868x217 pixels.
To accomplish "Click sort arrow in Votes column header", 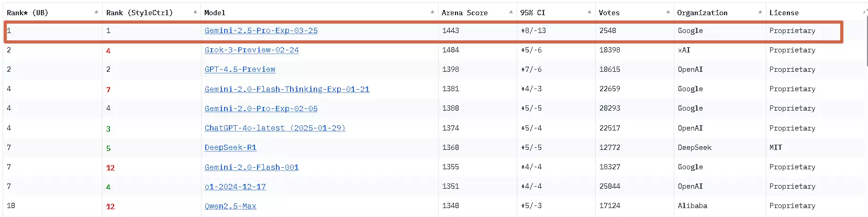I will click(668, 12).
